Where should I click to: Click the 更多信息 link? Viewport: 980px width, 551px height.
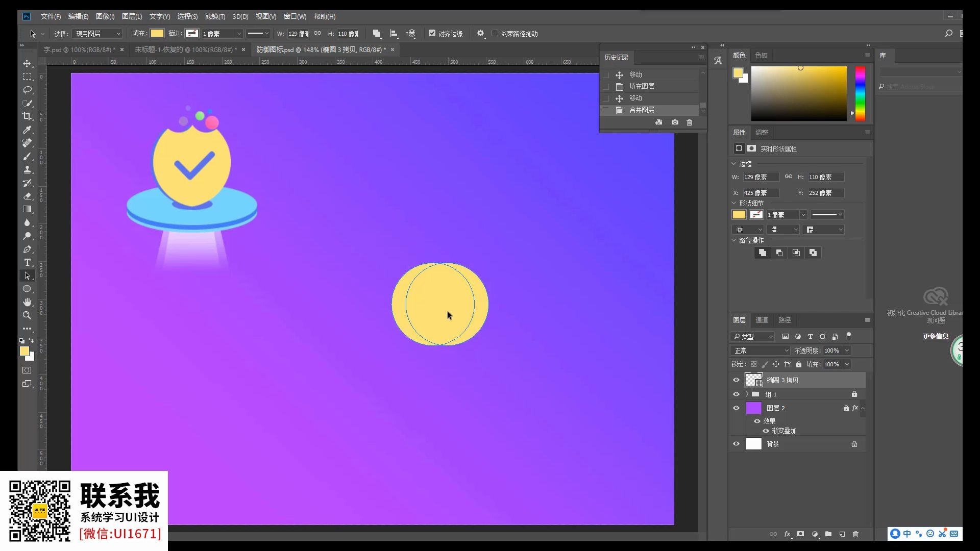[935, 336]
